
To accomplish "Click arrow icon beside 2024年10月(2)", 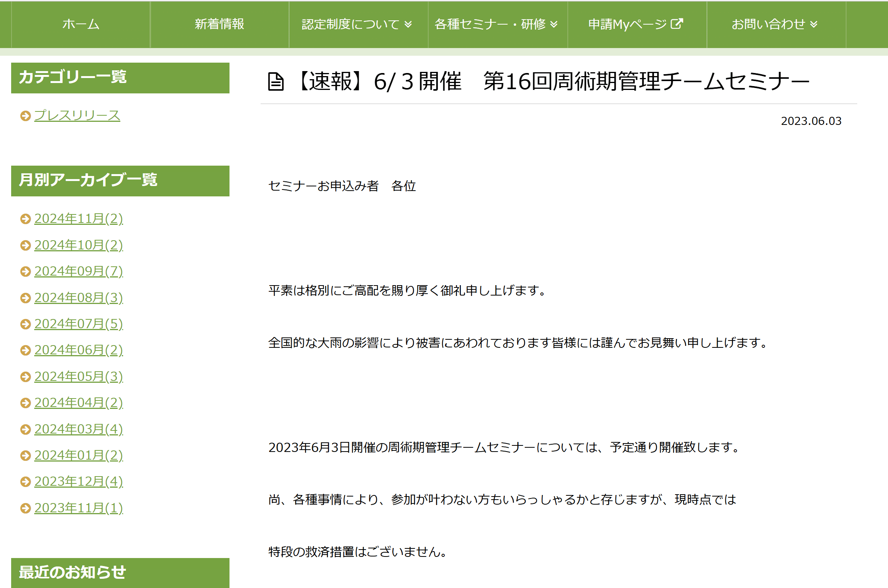I will pos(25,245).
